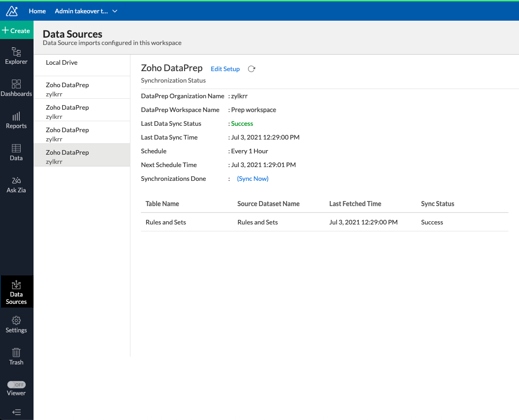Toggle the Viewer mode switch
Screen dimensions: 519x420
pos(17,385)
